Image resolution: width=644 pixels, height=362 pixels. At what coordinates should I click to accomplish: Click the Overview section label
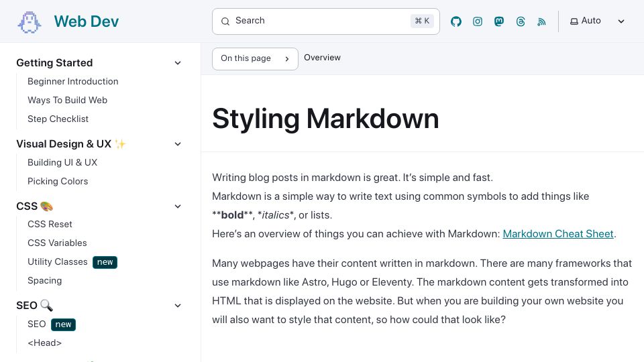pos(322,58)
